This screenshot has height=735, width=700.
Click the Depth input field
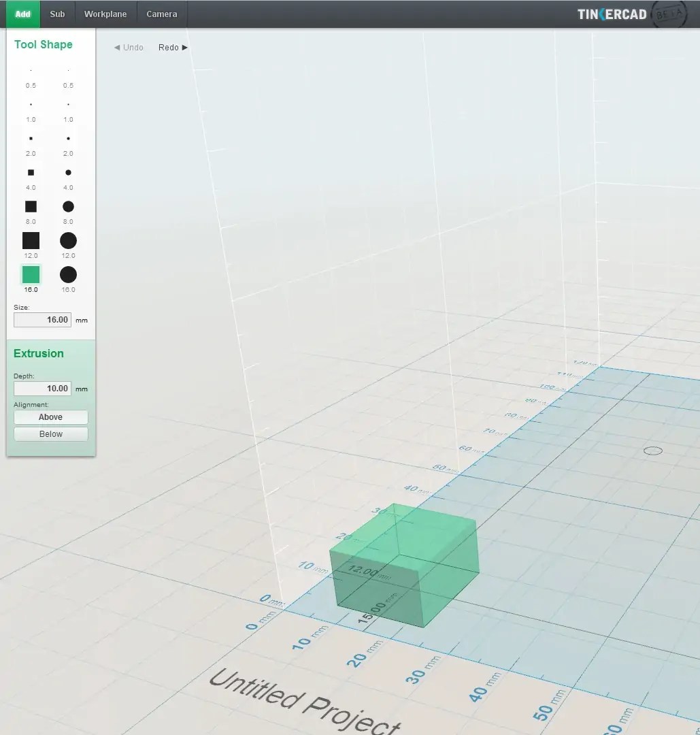coord(42,388)
